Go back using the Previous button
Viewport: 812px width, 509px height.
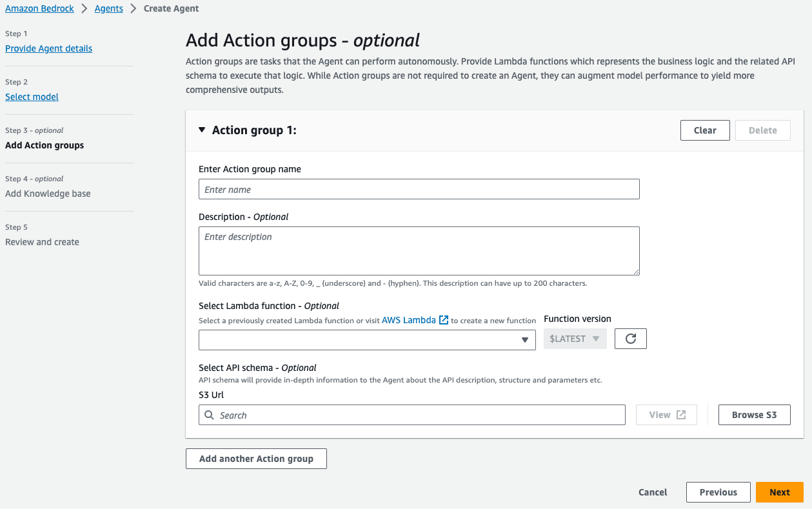pos(718,492)
